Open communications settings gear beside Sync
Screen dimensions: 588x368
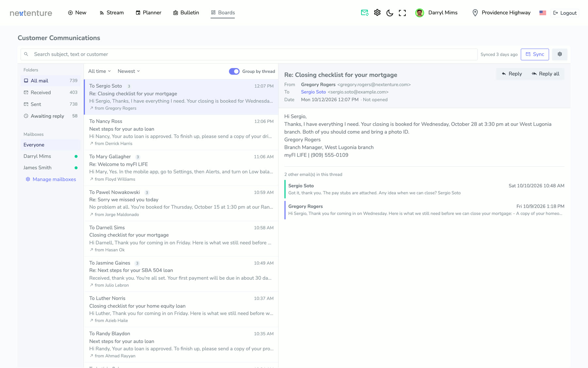click(x=560, y=54)
